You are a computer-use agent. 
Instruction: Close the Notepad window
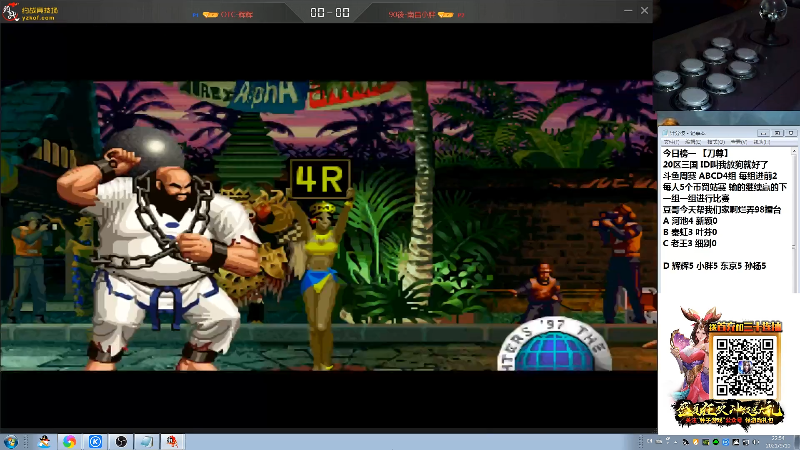click(791, 133)
